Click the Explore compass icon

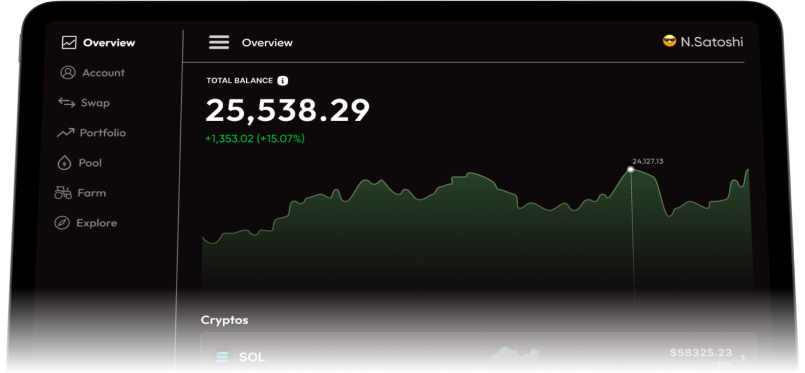[62, 223]
